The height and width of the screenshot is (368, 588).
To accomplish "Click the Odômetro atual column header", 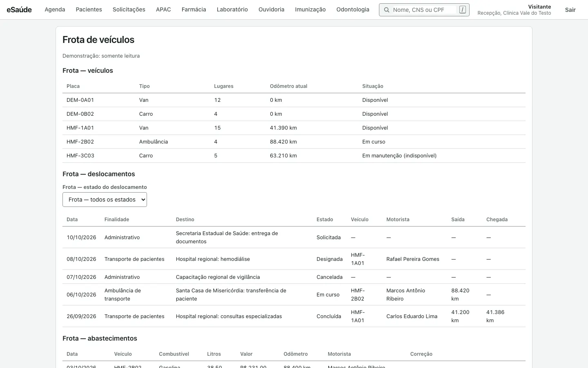I will [289, 86].
